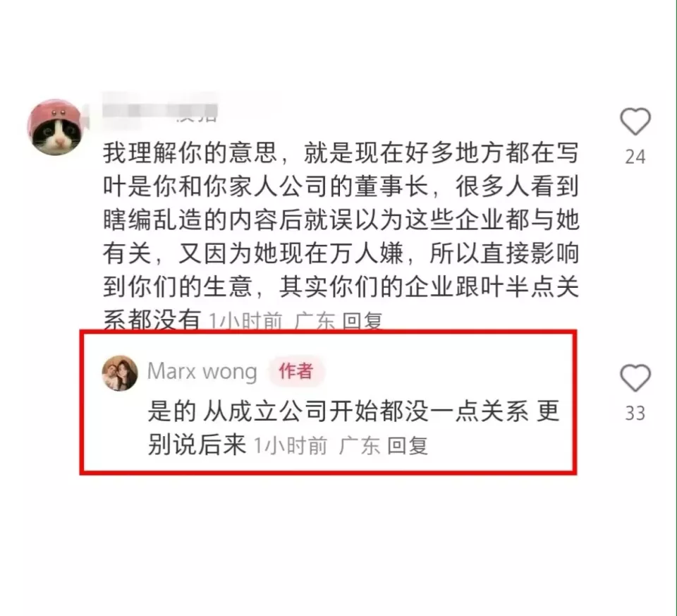Tap the blurred username of the first commenter
This screenshot has height=616, width=677.
161,106
